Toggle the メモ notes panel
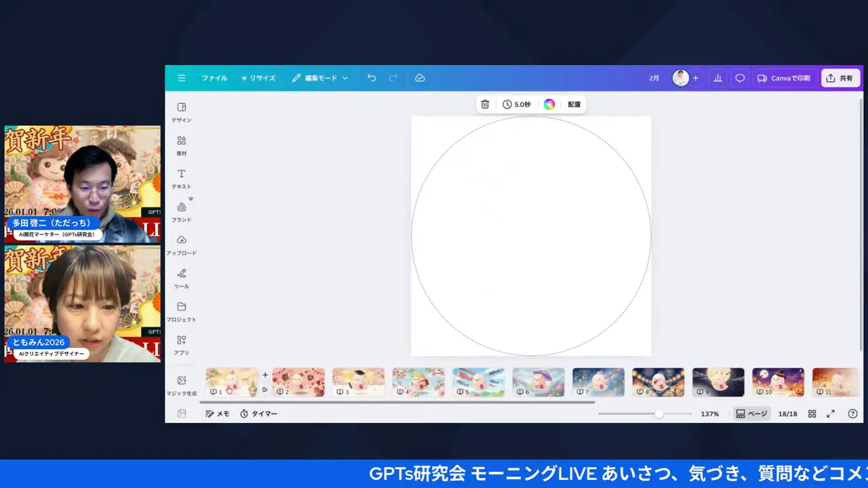The width and height of the screenshot is (868, 488). (218, 413)
